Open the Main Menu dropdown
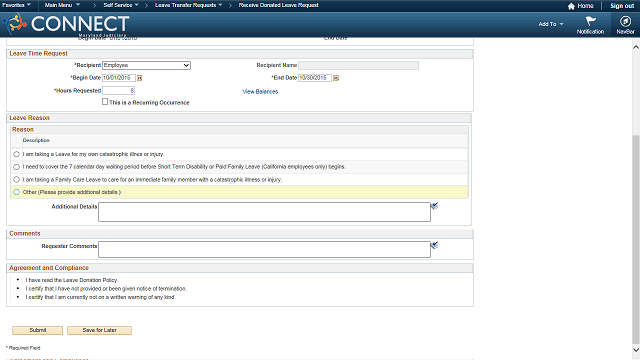The height and width of the screenshot is (360, 640). 62,5
